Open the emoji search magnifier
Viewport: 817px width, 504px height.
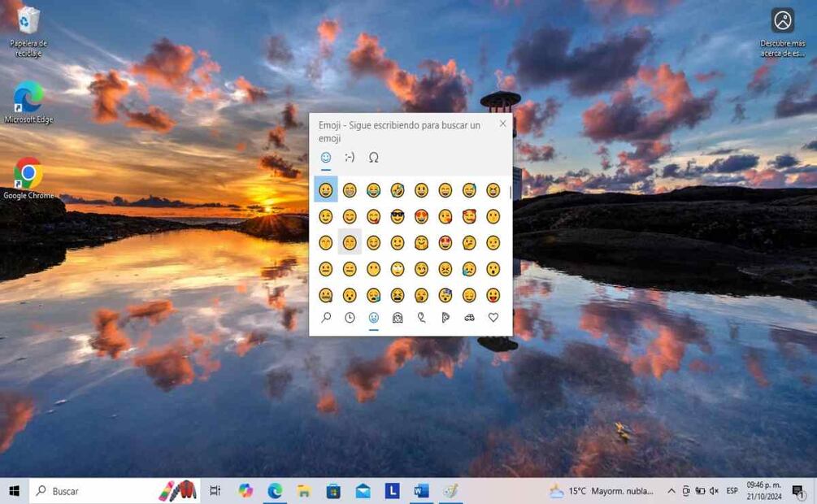[326, 318]
